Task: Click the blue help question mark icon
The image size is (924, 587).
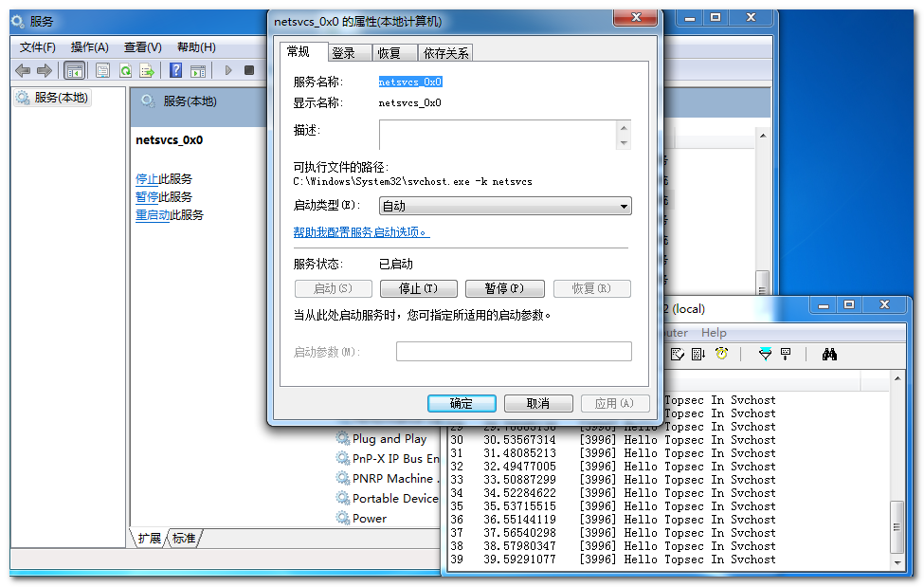Action: [x=175, y=70]
